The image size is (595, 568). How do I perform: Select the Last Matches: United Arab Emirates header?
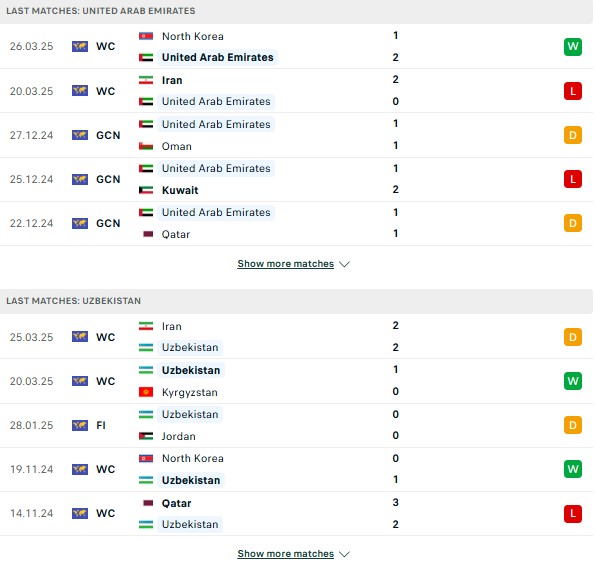point(296,11)
